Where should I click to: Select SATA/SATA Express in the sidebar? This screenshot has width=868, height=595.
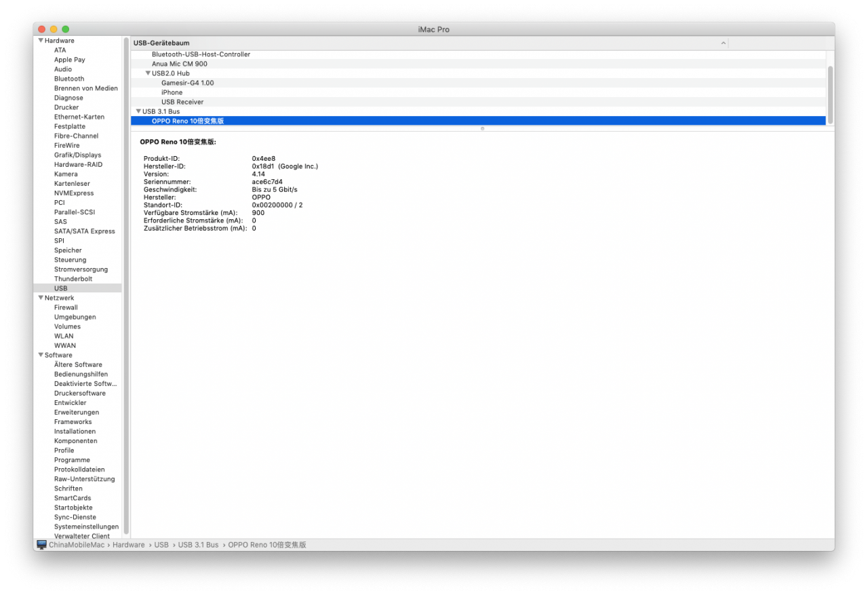(85, 231)
